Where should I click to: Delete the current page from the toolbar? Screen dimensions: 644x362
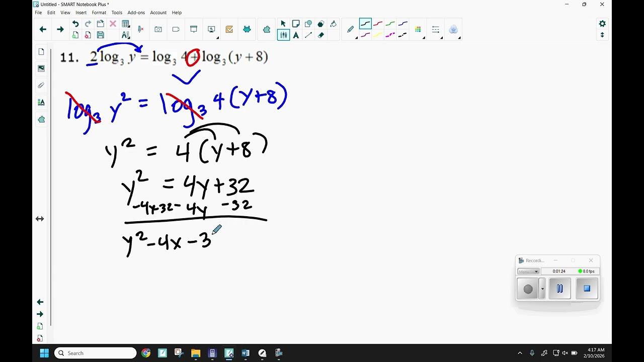88,35
